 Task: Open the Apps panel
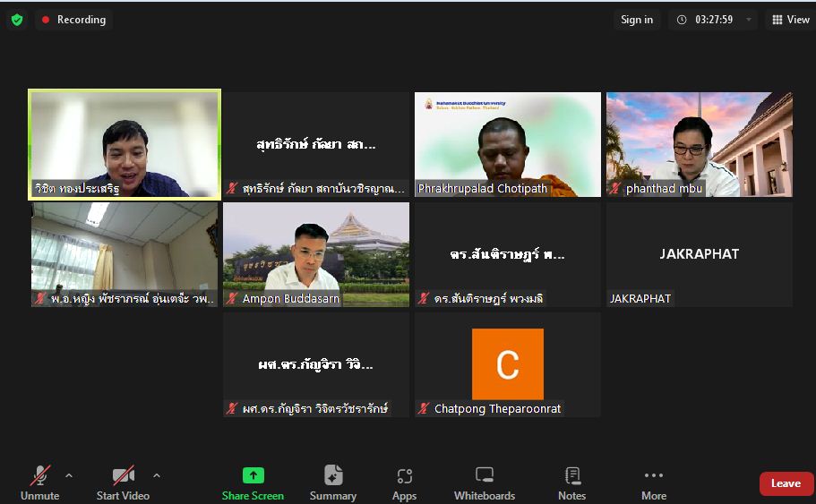tap(404, 483)
